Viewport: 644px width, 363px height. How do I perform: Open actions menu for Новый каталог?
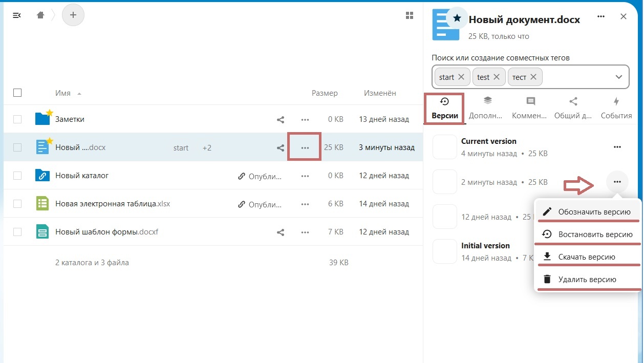(x=305, y=176)
